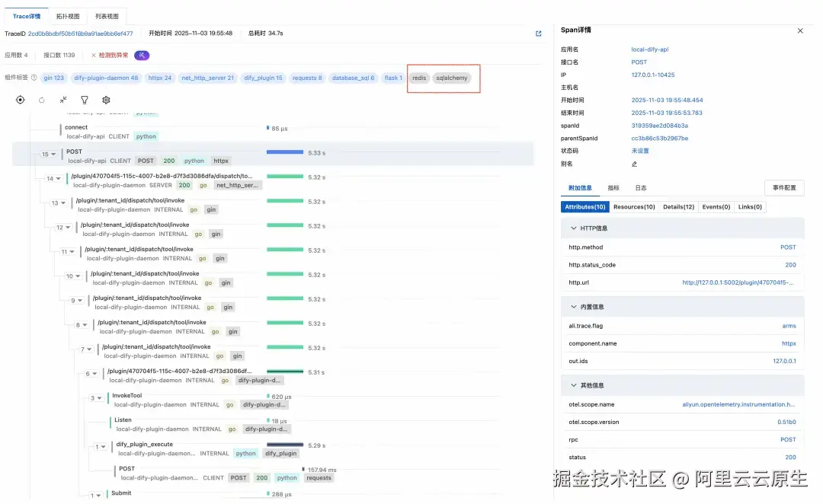Close the Span详情 panel
The image size is (823, 504).
point(799,30)
